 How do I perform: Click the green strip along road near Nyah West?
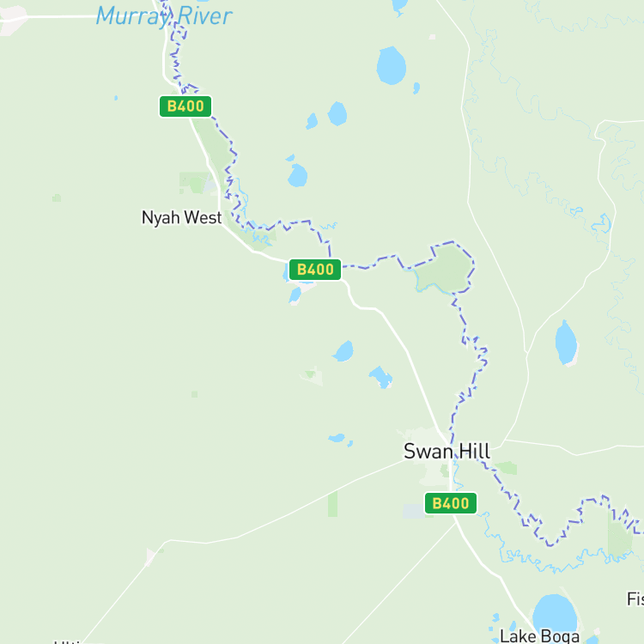pos(214,143)
